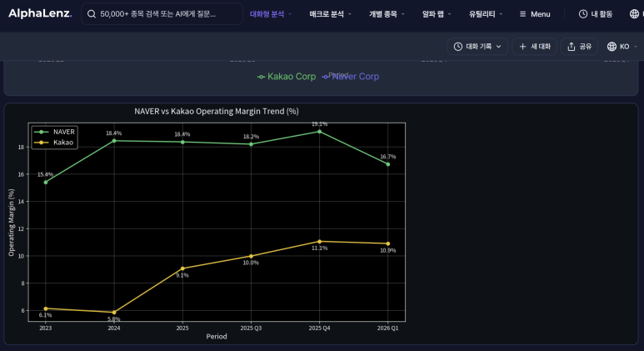Open the KO language selector
The image size is (644, 351).
(x=622, y=47)
